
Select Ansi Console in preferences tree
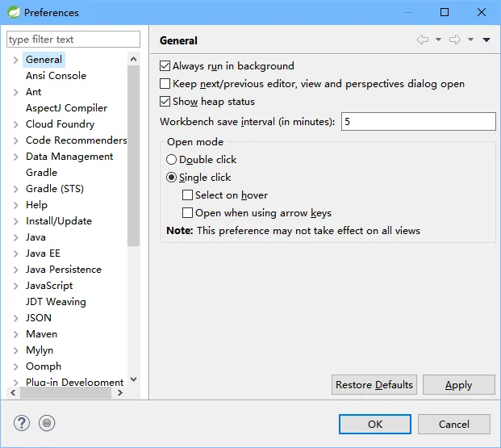[56, 76]
